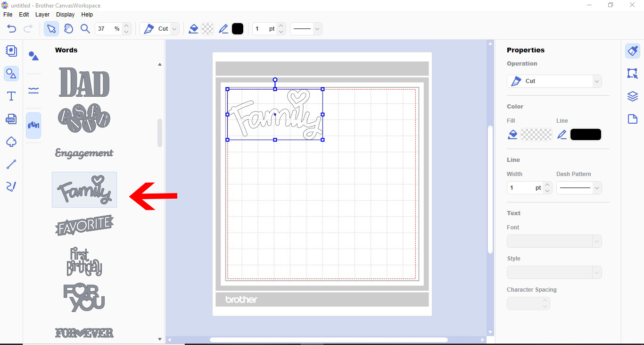This screenshot has height=345, width=644.
Task: Click the Fill transparent swatch in Properties
Action: point(536,135)
